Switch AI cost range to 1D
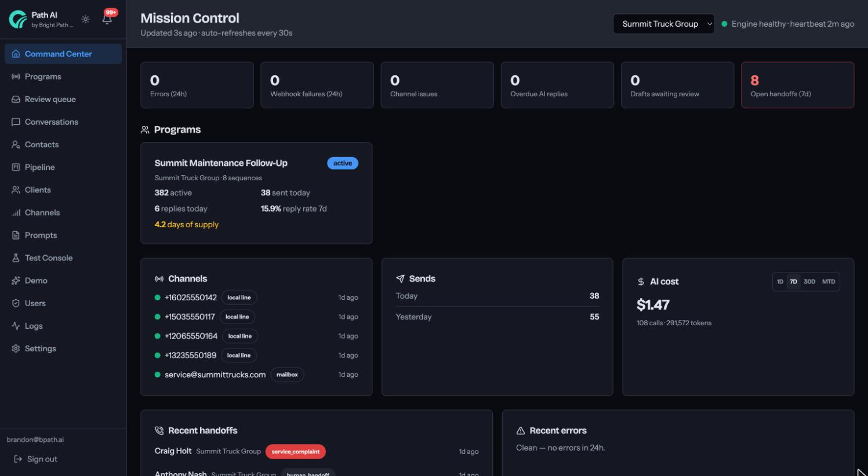868x476 pixels. coord(780,282)
